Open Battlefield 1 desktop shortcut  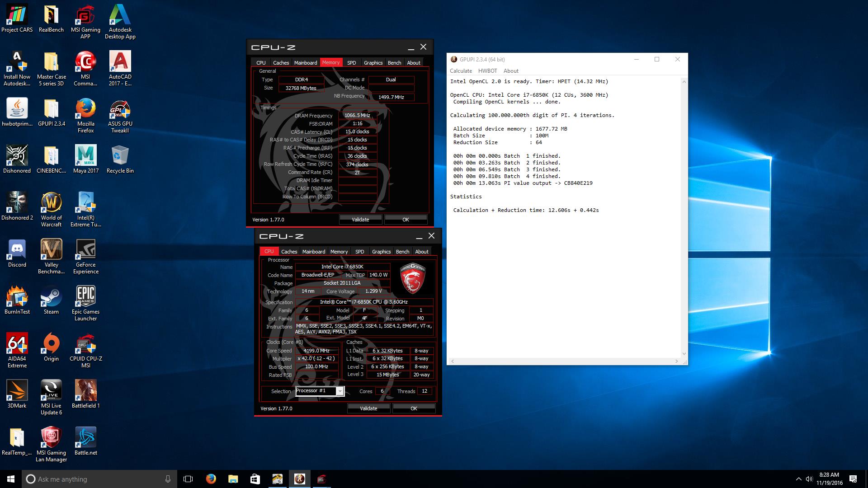85,394
